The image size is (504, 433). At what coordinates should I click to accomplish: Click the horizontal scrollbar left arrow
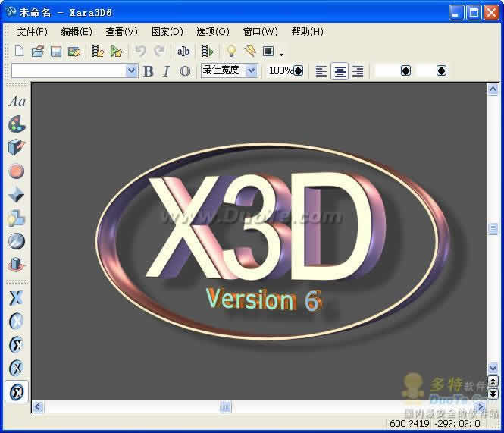point(38,407)
